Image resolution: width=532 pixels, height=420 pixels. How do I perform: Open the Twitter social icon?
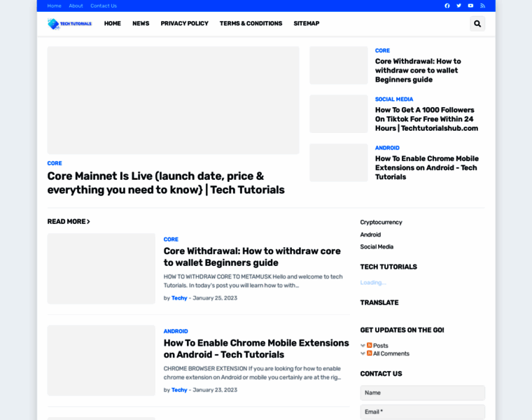click(x=458, y=6)
